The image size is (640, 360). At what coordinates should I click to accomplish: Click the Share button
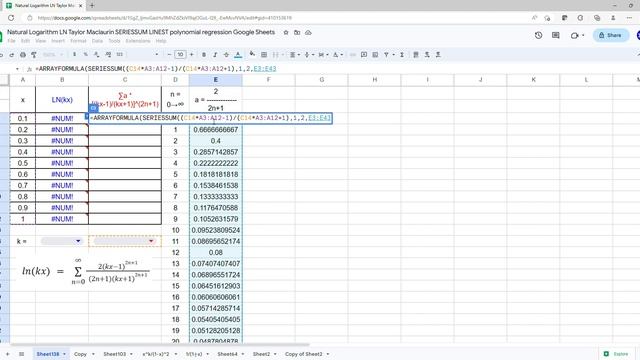point(611,36)
